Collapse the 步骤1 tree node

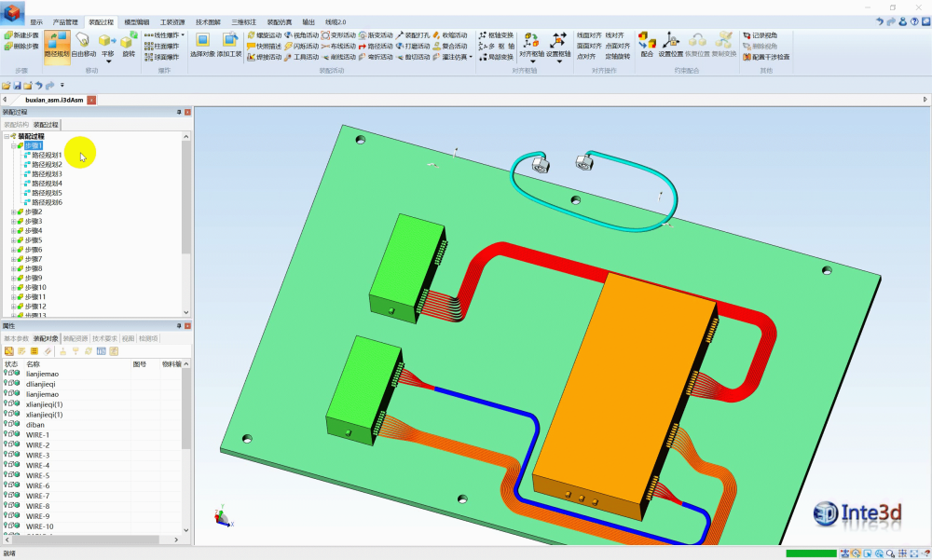coord(14,145)
